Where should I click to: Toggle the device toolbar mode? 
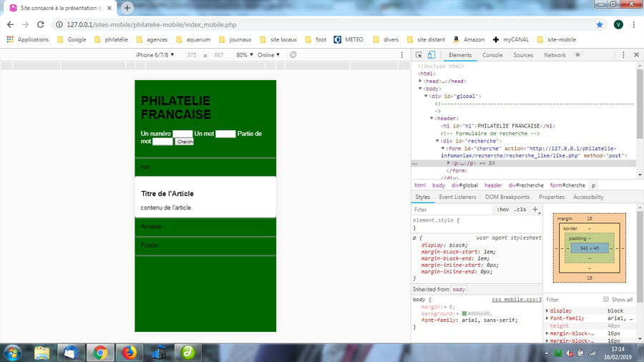click(431, 55)
